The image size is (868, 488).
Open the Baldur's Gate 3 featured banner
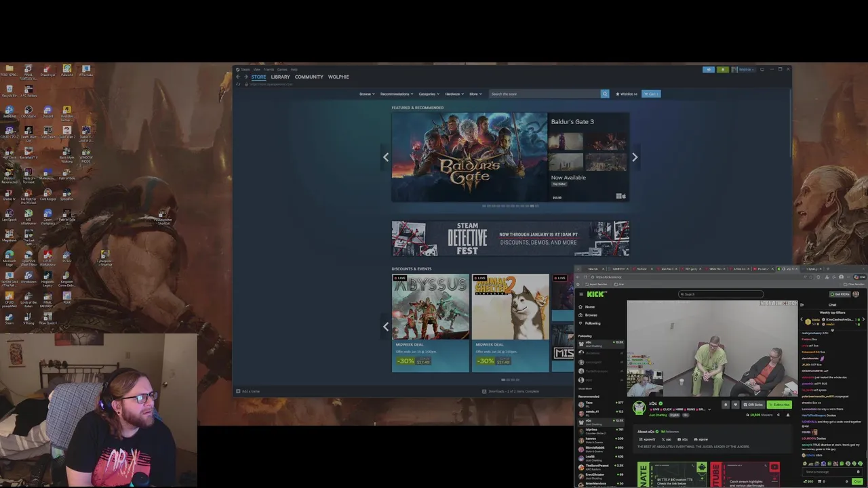click(510, 157)
